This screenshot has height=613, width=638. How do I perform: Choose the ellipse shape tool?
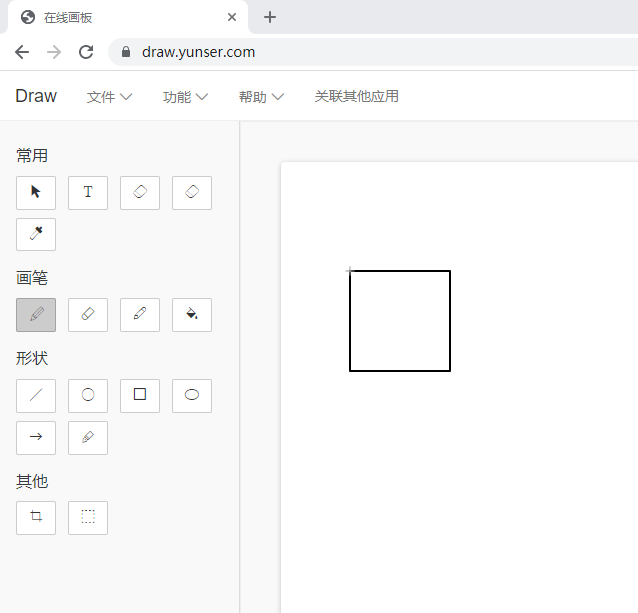click(192, 396)
